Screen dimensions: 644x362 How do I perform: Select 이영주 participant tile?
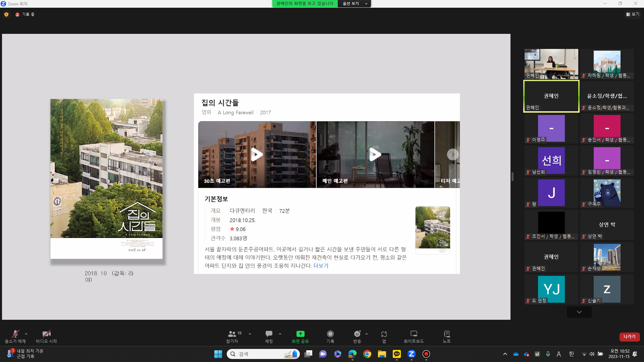click(551, 128)
